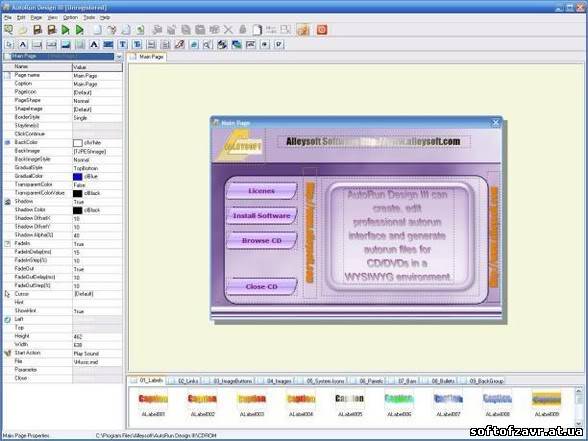The image size is (588, 441).
Task: Click the red power icon in top toolbar
Action: (322, 30)
